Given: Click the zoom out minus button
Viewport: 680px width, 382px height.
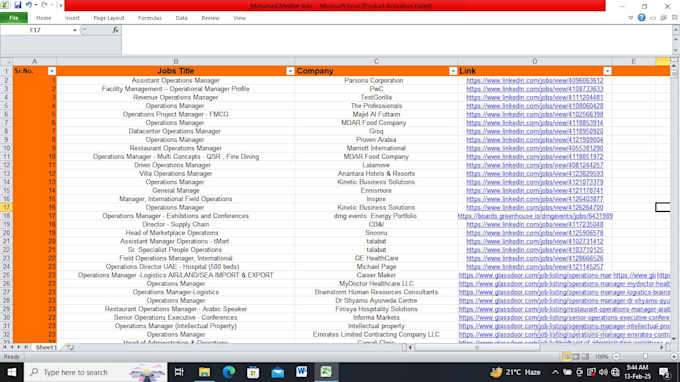Looking at the screenshot, I should pos(616,356).
